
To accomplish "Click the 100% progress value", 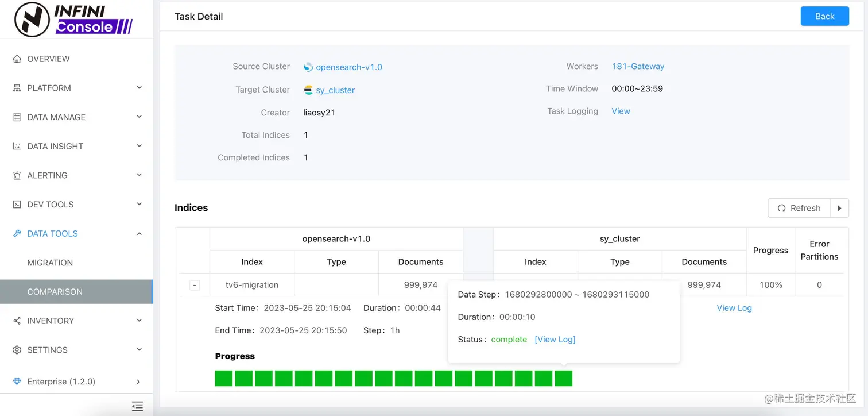I will pos(770,284).
